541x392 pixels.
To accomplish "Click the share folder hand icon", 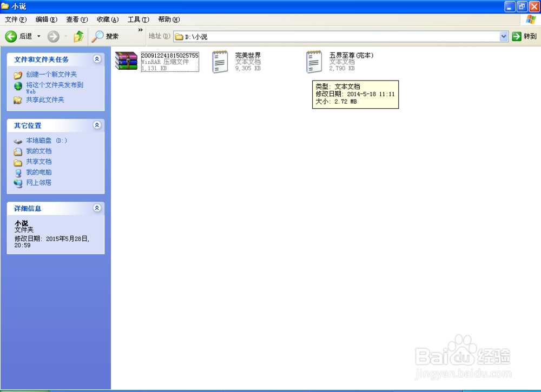I will (x=18, y=100).
